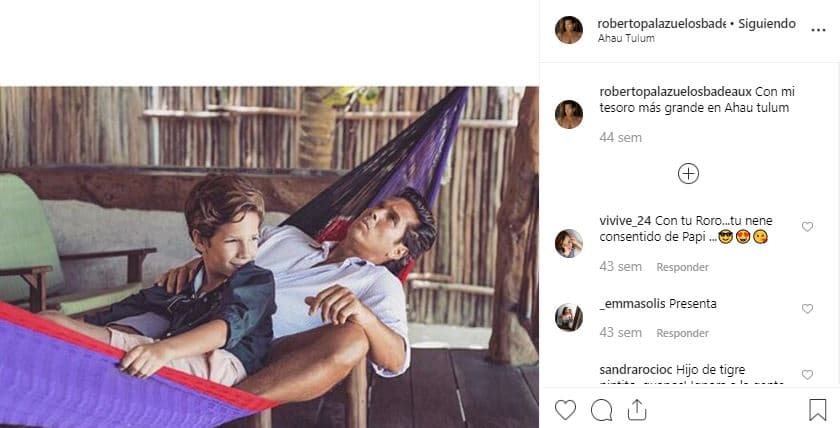Like the vivive_24 comment
The height and width of the screenshot is (428, 840).
[807, 227]
